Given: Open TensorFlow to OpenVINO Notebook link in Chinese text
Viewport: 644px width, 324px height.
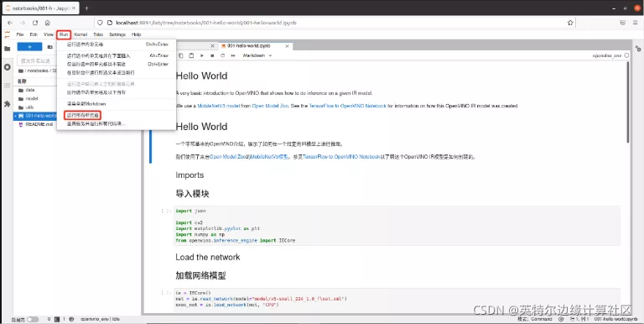Looking at the screenshot, I should [341, 157].
